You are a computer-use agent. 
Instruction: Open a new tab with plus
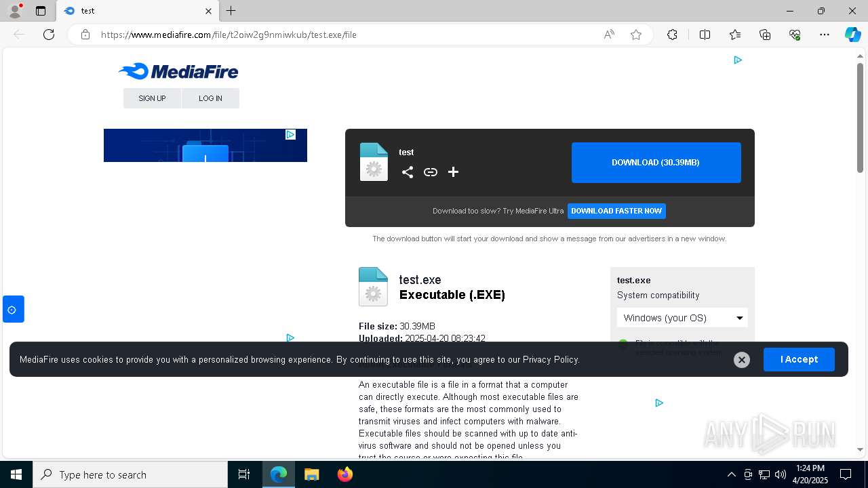[231, 11]
